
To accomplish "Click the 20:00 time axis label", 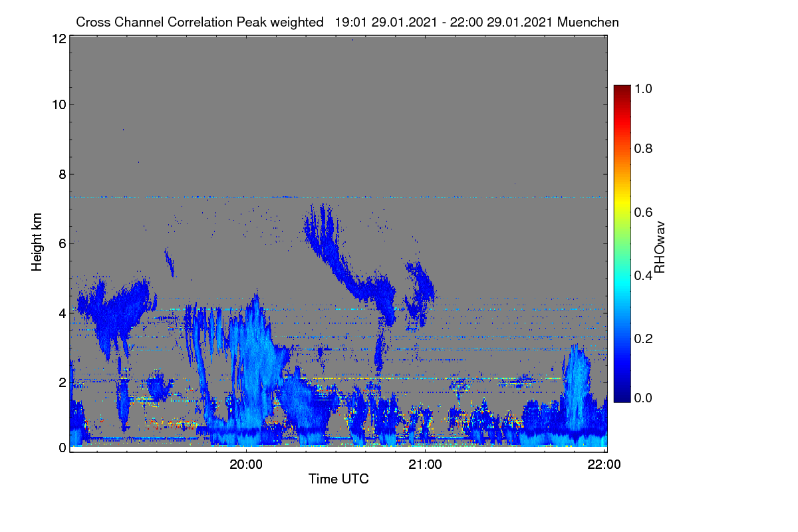I will (246, 465).
